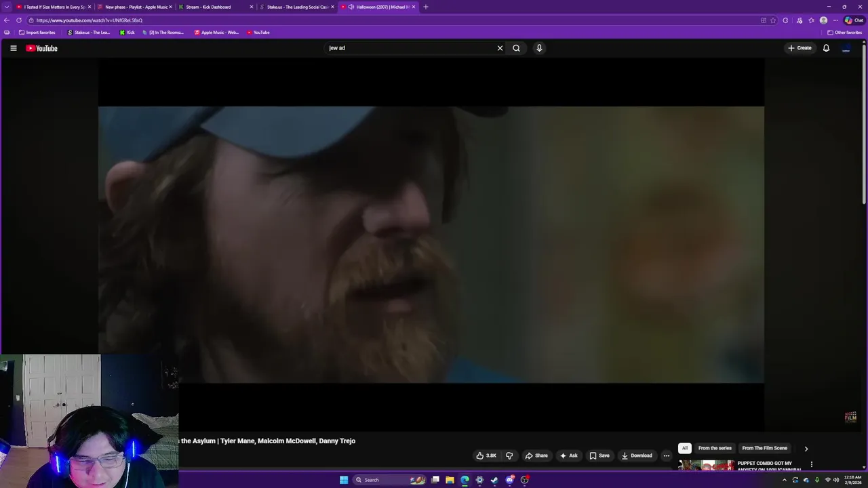
Task: Save the video to a playlist
Action: [599, 455]
